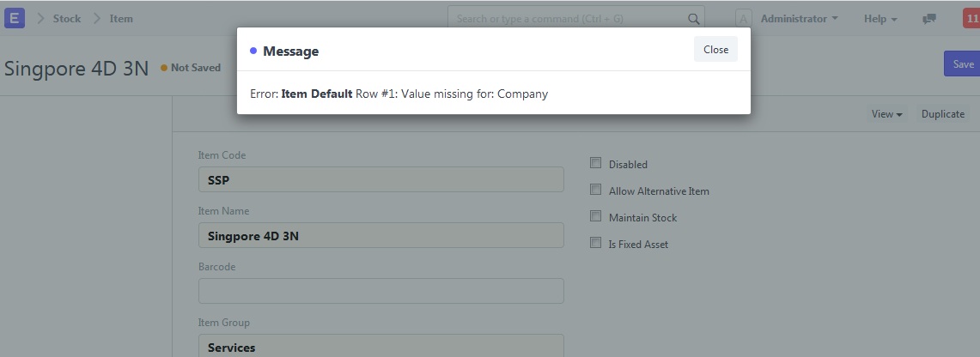Check the Maintain Stock checkbox
The image size is (980, 357).
[x=595, y=216]
